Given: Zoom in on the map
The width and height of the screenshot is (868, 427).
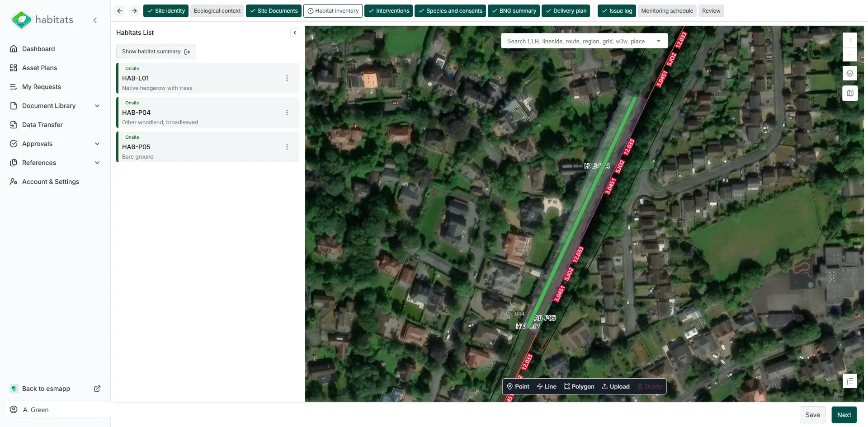Looking at the screenshot, I should (850, 40).
